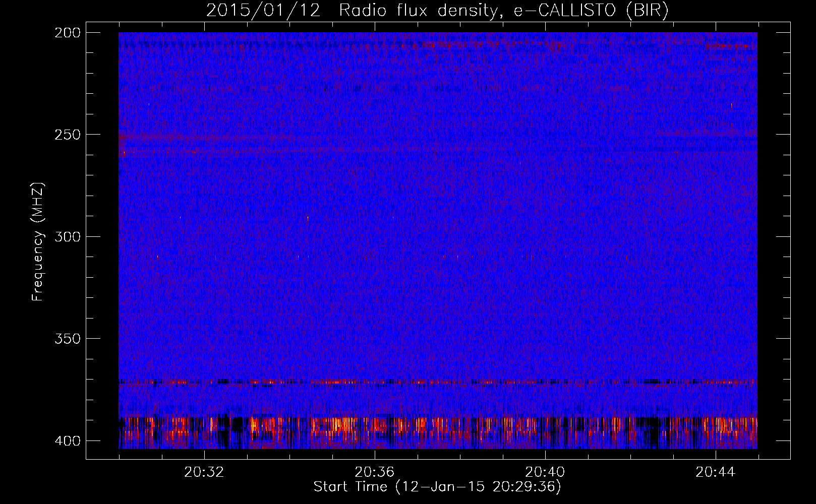The image size is (816, 504).
Task: Click the '400' frequency tick label
Action: [68, 440]
